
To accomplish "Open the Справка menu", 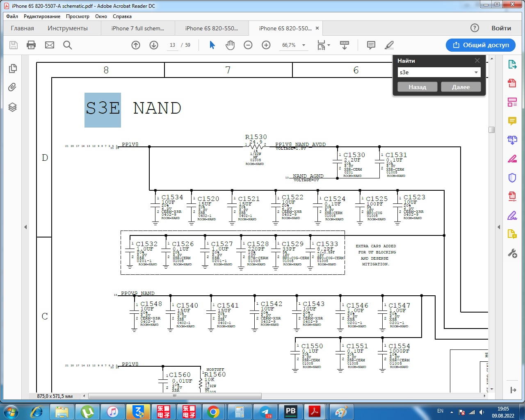I will pyautogui.click(x=122, y=16).
